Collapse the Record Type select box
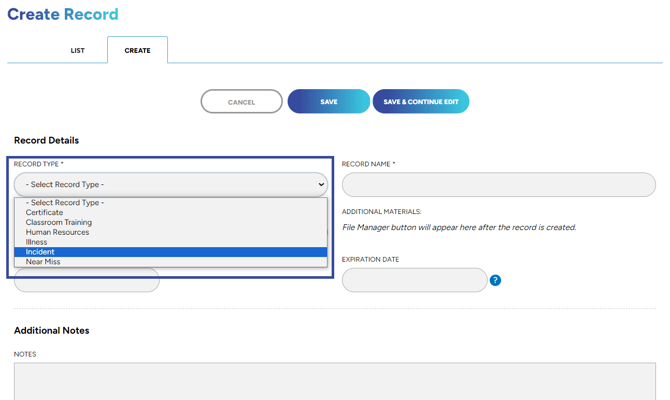The width and height of the screenshot is (670, 400). click(x=170, y=185)
